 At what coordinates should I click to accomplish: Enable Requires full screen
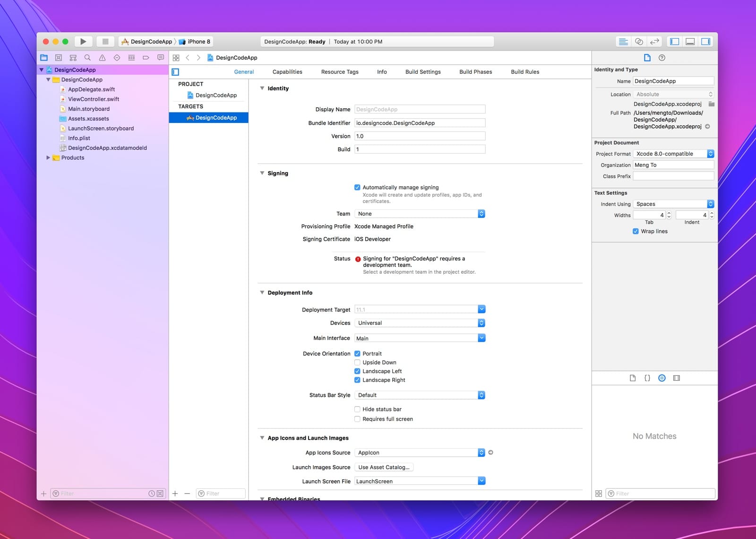coord(357,419)
